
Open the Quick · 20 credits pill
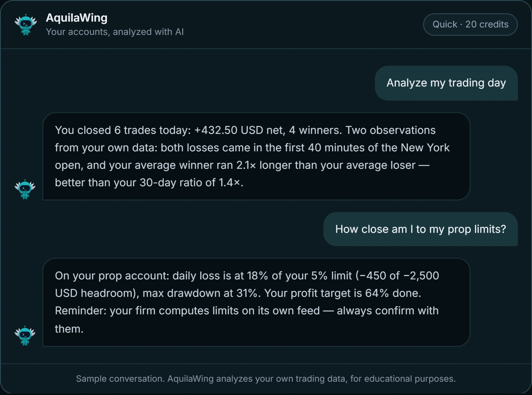pos(470,25)
